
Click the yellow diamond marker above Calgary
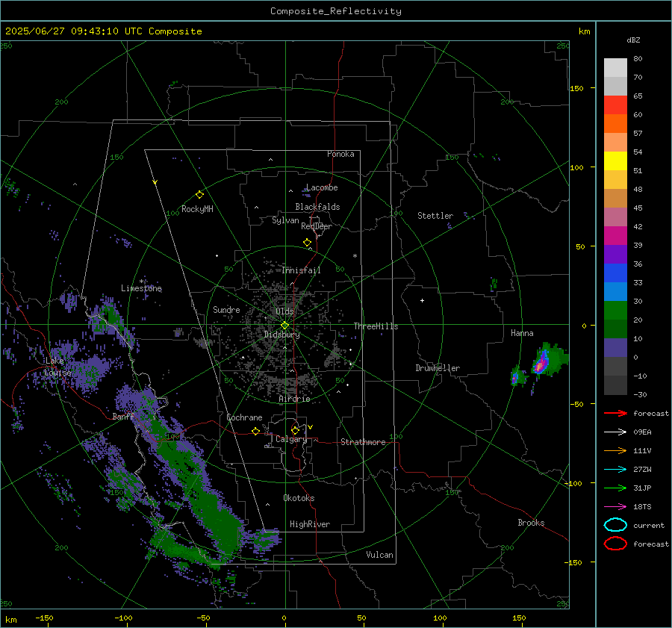pyautogui.click(x=295, y=430)
